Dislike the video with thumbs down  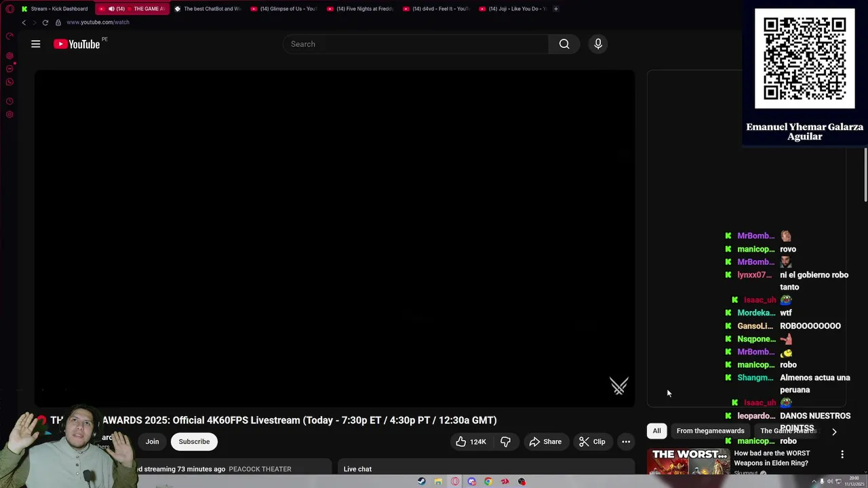click(505, 442)
